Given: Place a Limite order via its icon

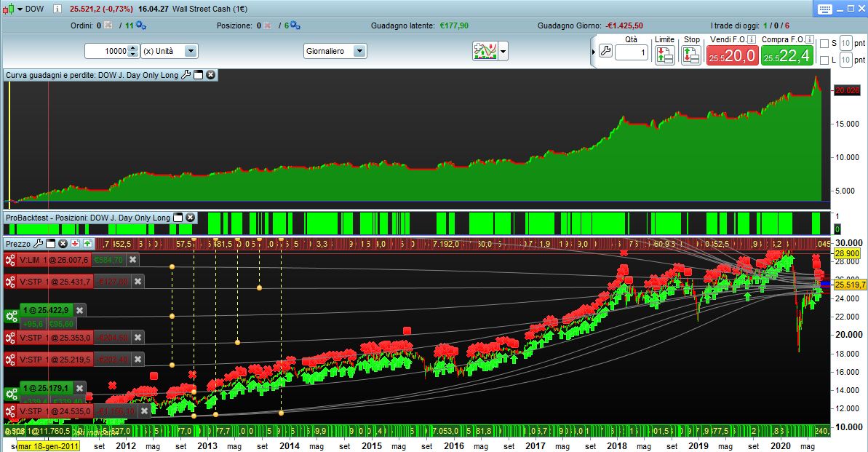Looking at the screenshot, I should click(x=664, y=55).
